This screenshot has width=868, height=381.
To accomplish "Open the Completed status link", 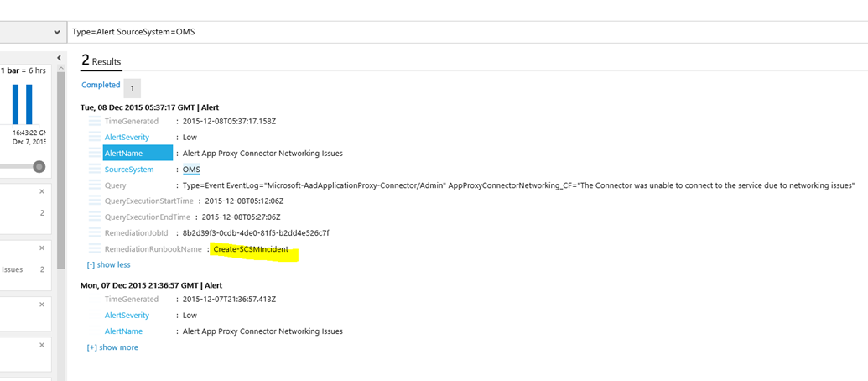I will click(101, 86).
